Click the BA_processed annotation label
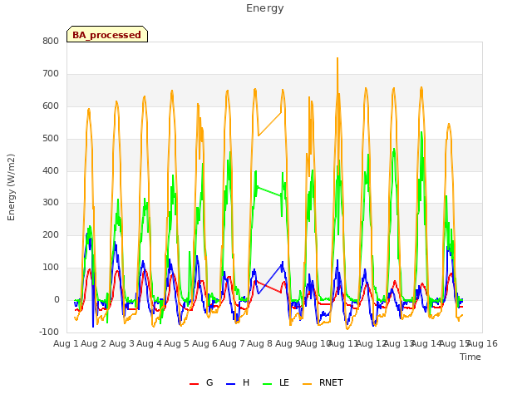The height and width of the screenshot is (399, 532). point(107,34)
